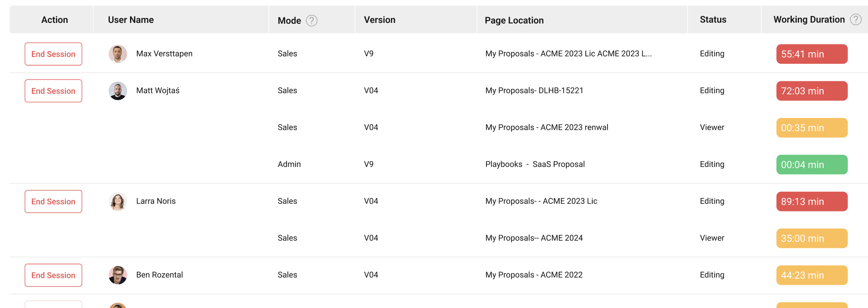Open Playbooks - SaaS Proposal page location
The height and width of the screenshot is (308, 868).
coord(535,164)
